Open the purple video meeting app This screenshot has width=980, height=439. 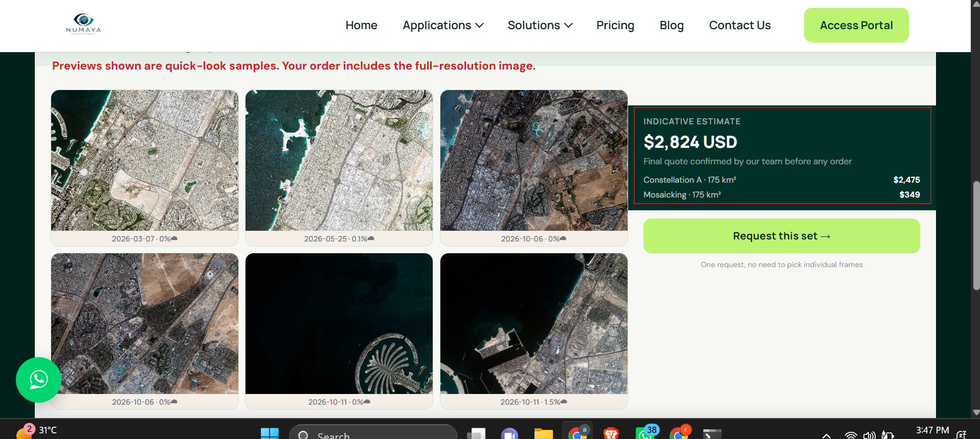[509, 434]
